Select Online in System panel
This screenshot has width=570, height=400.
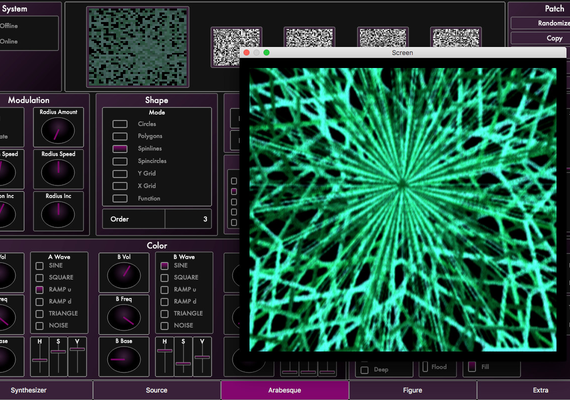[9, 41]
